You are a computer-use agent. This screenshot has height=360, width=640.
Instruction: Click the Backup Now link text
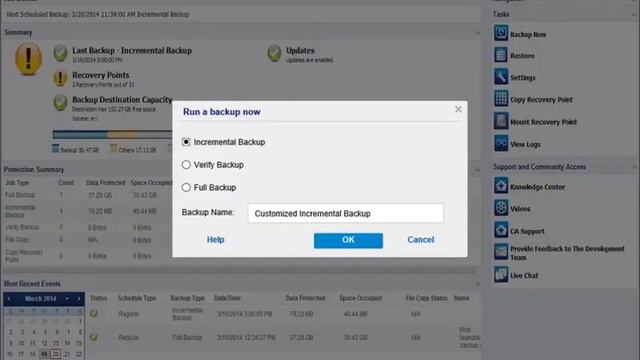(x=528, y=35)
